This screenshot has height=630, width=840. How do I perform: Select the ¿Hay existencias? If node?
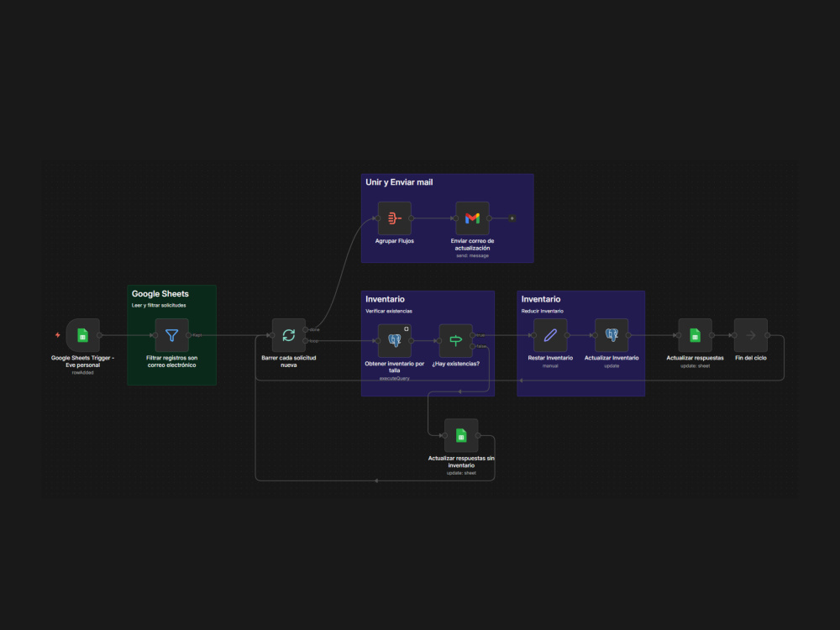[x=455, y=341]
